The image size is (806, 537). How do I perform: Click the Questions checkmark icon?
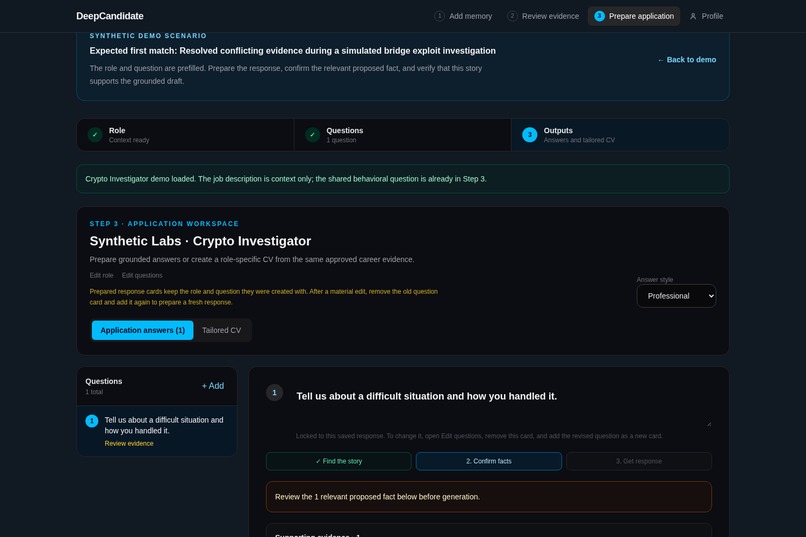click(x=313, y=135)
